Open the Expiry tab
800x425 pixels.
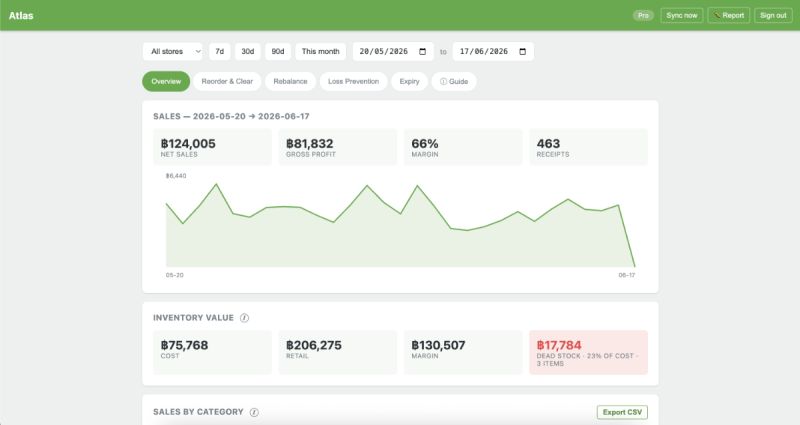409,82
